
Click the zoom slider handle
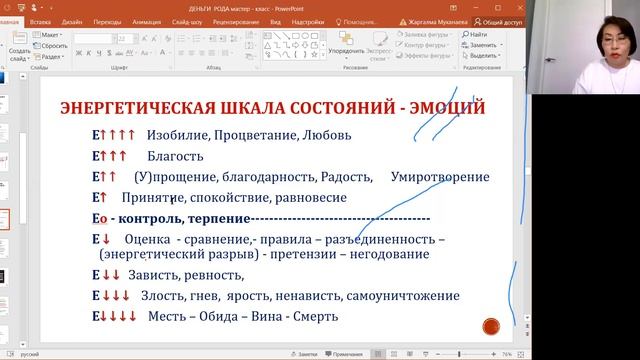point(459,354)
